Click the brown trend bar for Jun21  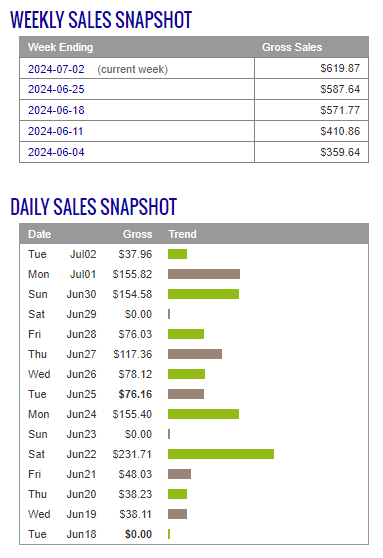click(179, 474)
